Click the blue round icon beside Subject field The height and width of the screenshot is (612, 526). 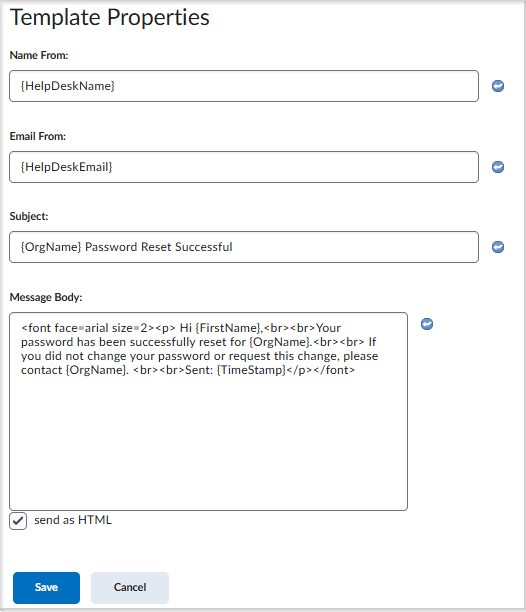pos(498,247)
